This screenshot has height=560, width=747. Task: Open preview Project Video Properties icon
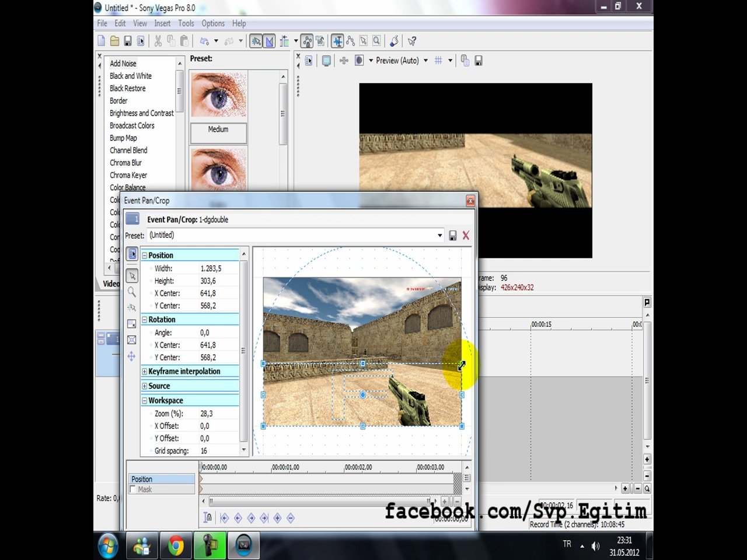309,61
